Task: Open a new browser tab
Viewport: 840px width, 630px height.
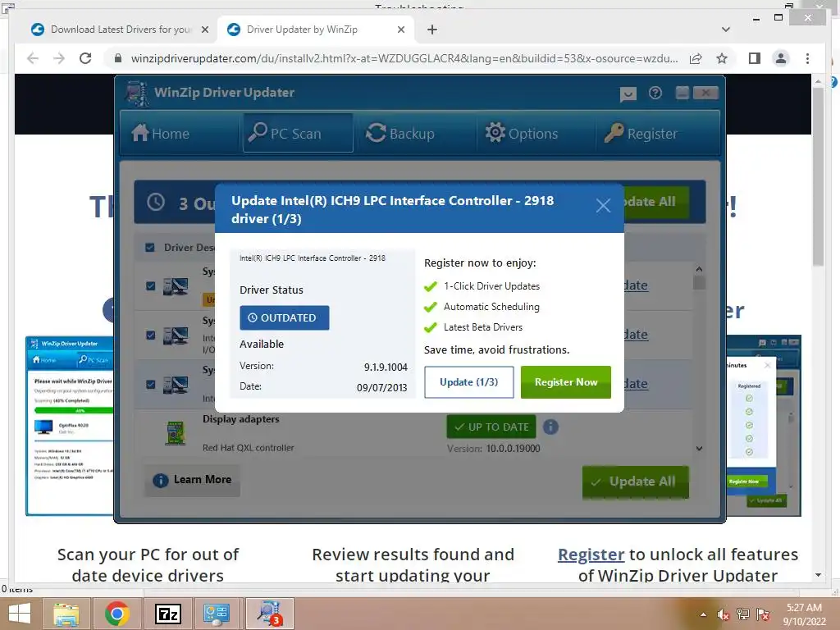Action: pyautogui.click(x=432, y=30)
